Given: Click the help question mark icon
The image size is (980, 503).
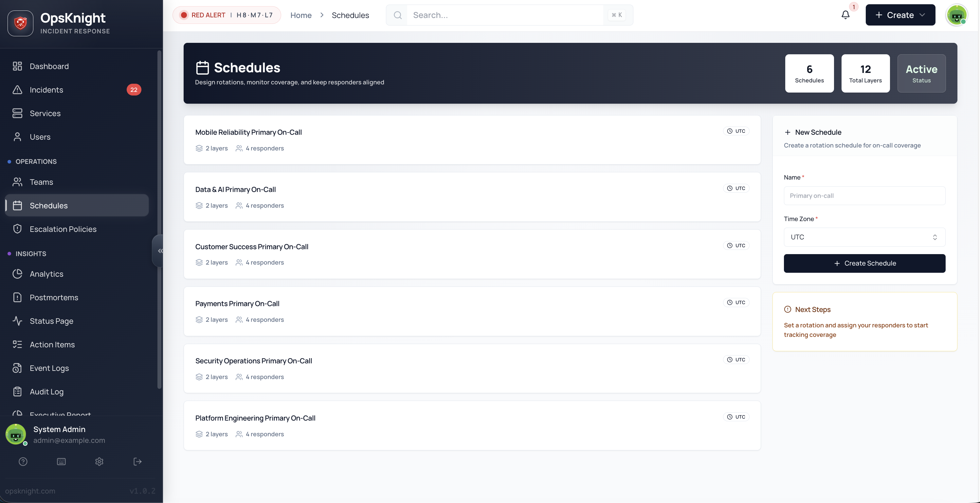Looking at the screenshot, I should tap(23, 461).
